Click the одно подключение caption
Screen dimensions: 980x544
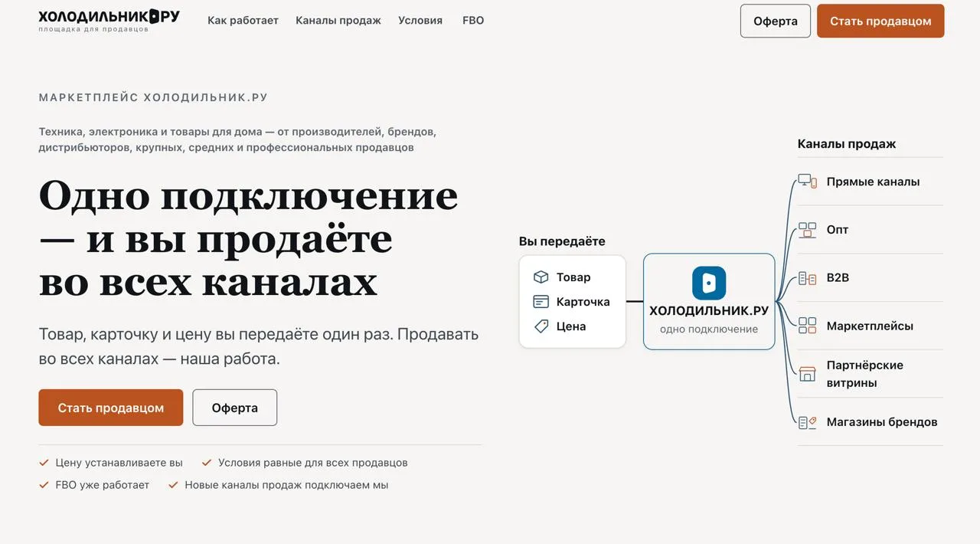(709, 329)
